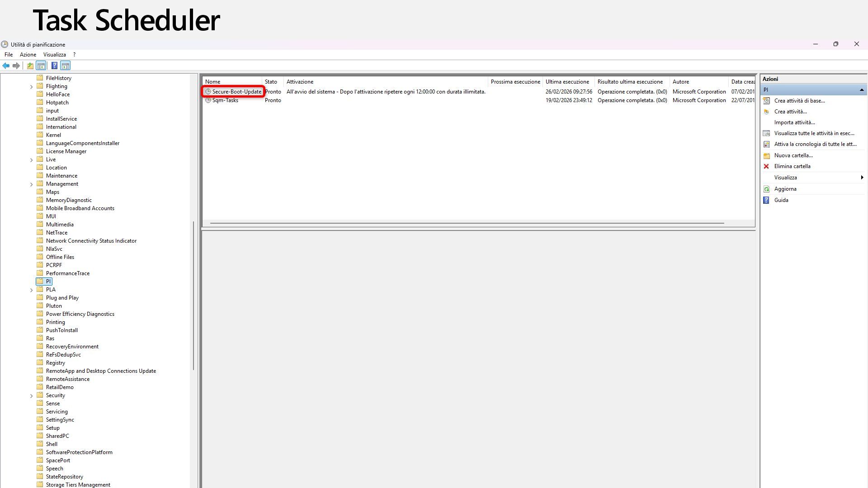
Task: Open the Visualizza submenu arrow in Azioni
Action: coord(862,178)
